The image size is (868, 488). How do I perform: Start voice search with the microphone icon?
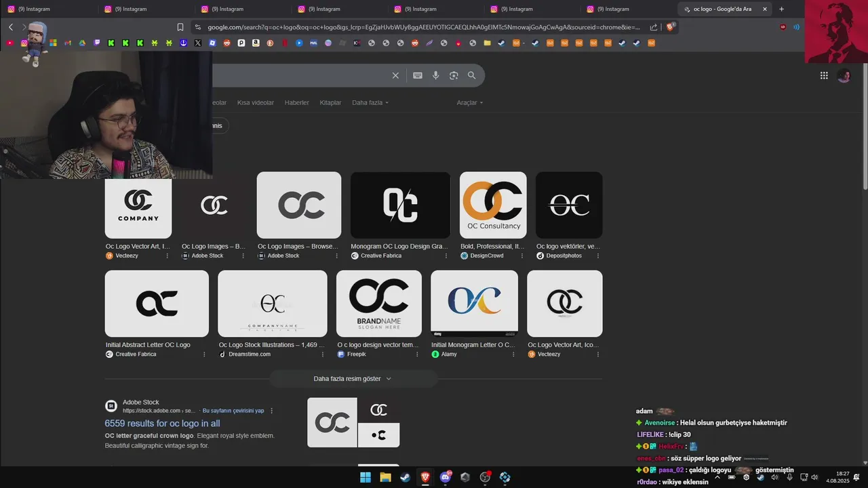point(436,75)
